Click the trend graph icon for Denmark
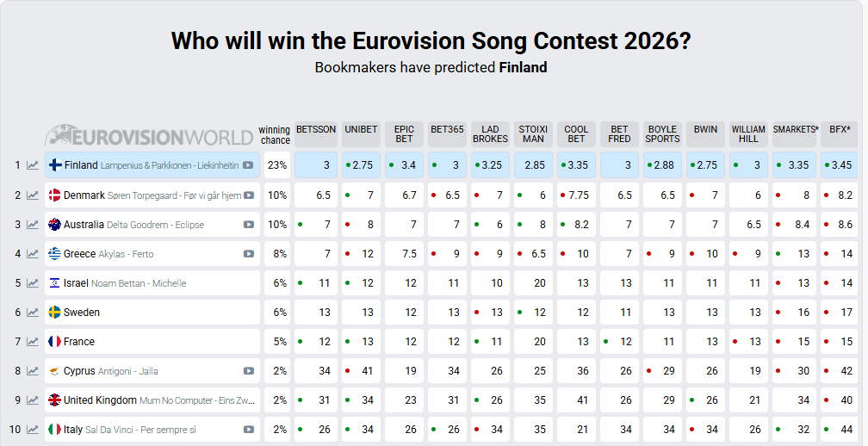 (x=33, y=195)
